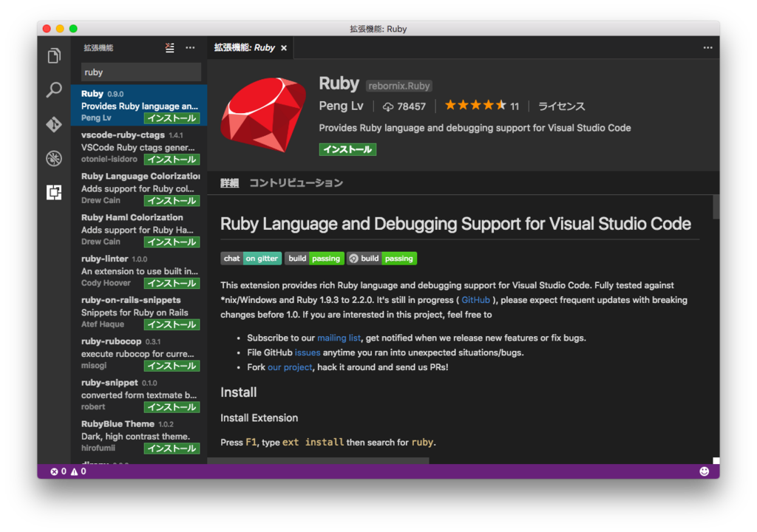This screenshot has height=532, width=757.
Task: Click the second build passing badge
Action: 382,259
